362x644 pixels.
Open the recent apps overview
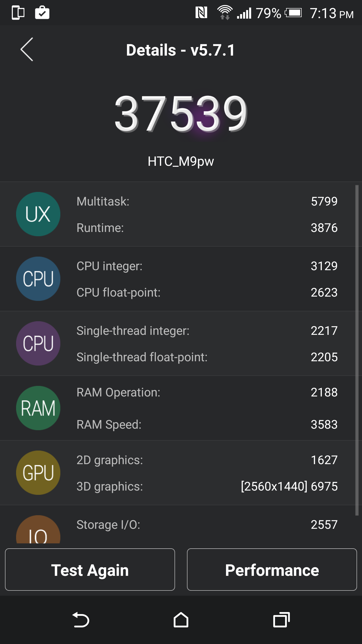pyautogui.click(x=281, y=620)
